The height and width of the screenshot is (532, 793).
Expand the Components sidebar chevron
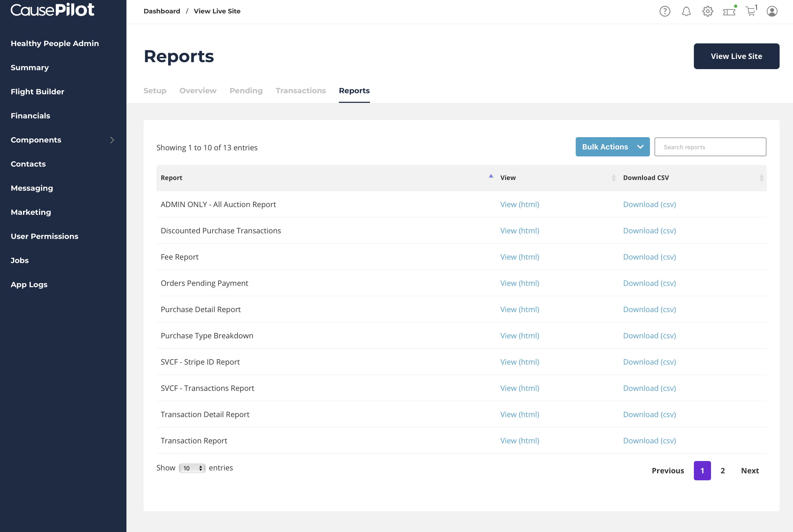112,140
